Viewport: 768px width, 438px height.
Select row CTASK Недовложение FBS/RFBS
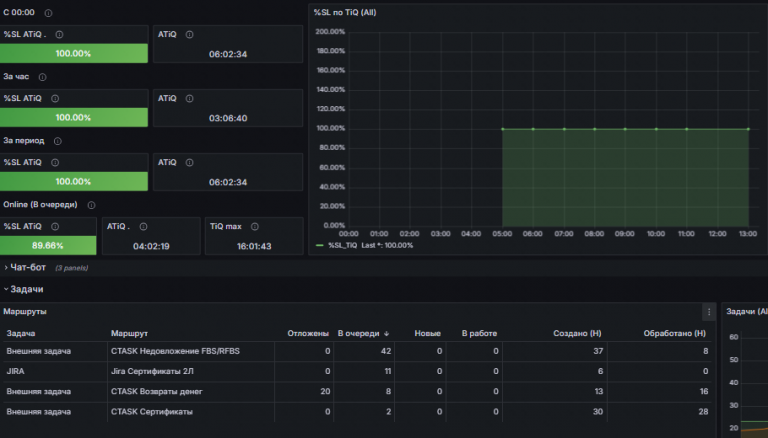[358, 351]
